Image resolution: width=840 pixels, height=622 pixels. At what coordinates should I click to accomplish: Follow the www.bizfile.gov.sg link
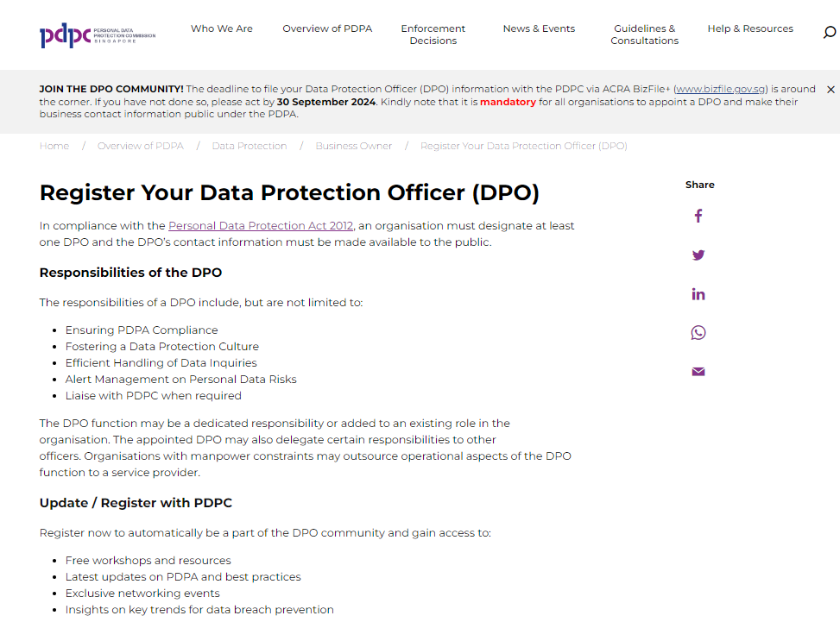pos(721,89)
